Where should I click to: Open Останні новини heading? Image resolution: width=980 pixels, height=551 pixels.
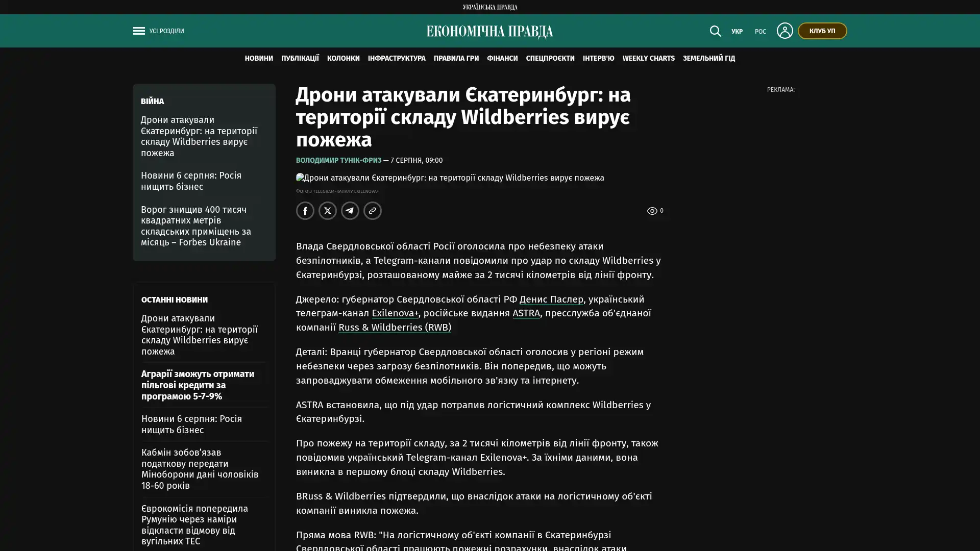tap(175, 300)
